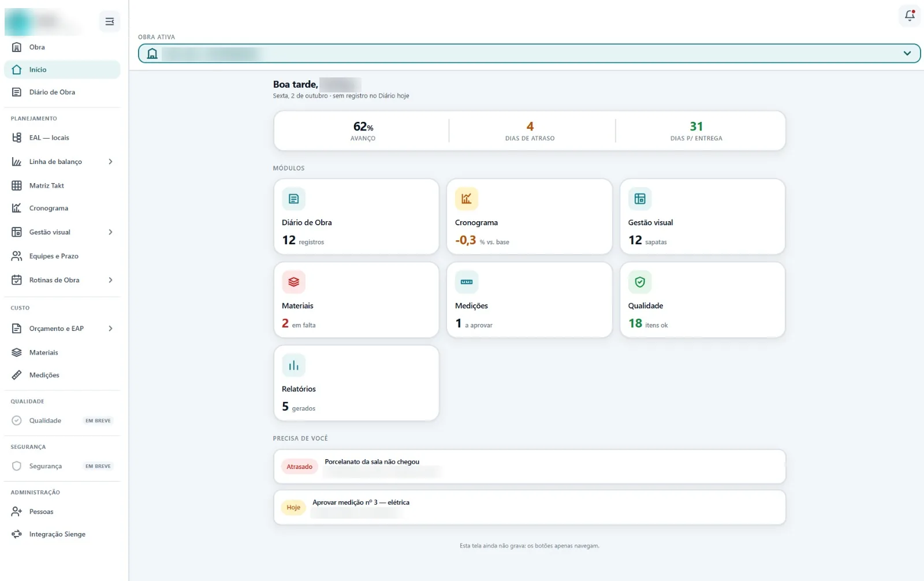Open Obra at top of sidebar

(62, 47)
